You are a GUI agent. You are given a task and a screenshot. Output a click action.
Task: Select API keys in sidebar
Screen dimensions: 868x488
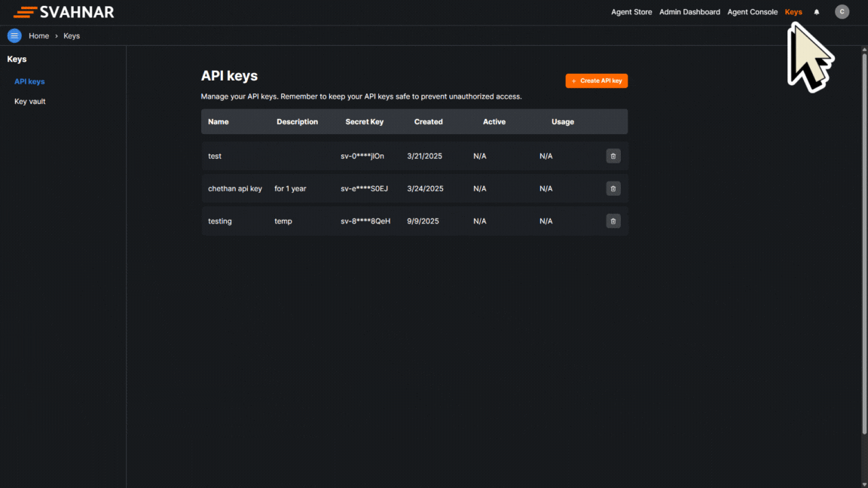29,81
